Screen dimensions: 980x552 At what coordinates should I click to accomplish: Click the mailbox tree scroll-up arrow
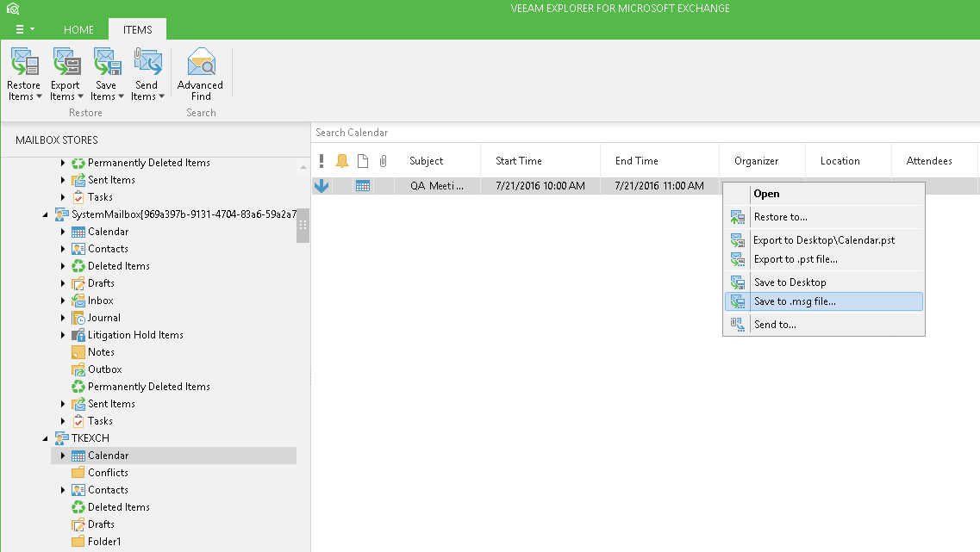pyautogui.click(x=303, y=167)
